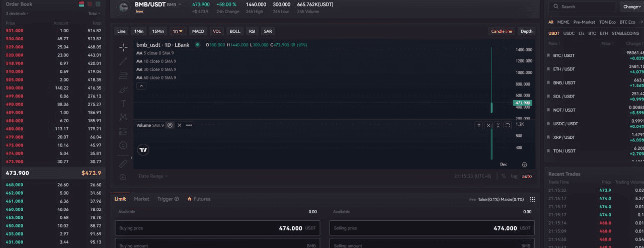The width and height of the screenshot is (644, 248).
Task: Open the Fibonacci lines tool
Action: click(x=123, y=75)
